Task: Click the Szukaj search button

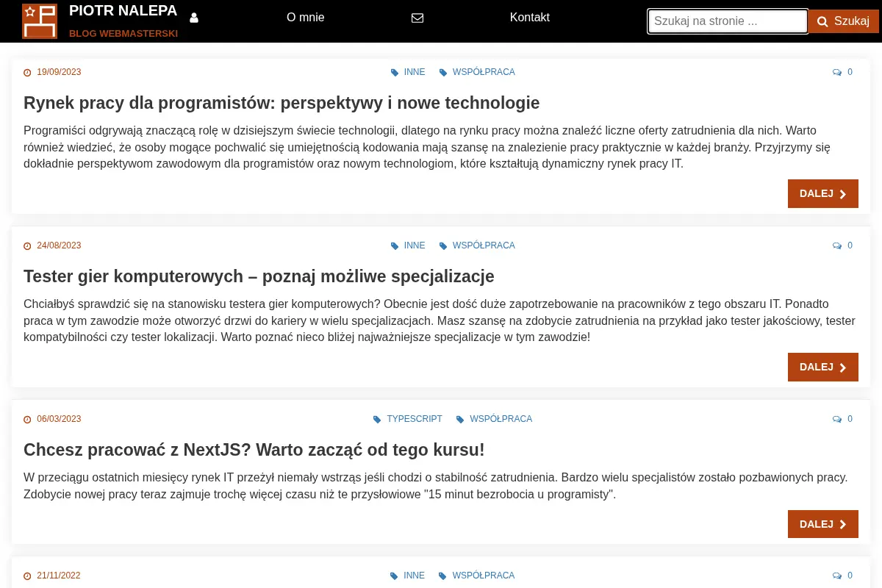Action: pos(844,21)
